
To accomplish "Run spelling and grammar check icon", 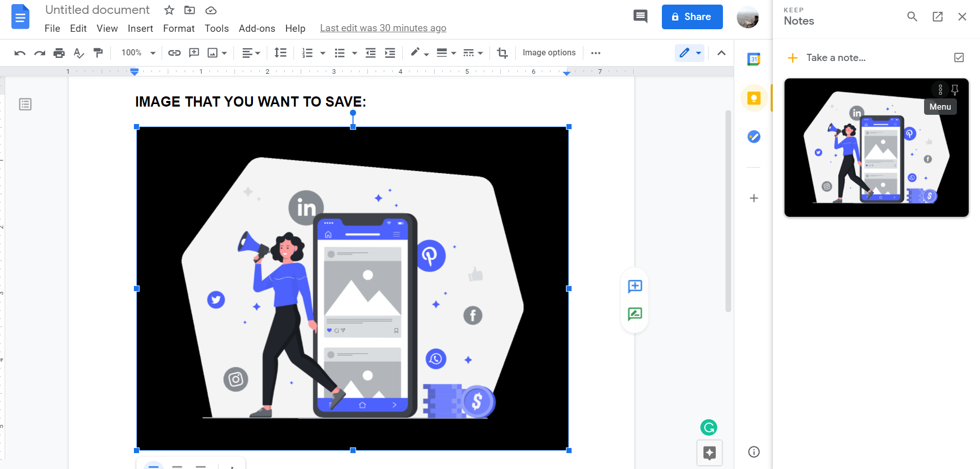I will pos(79,53).
